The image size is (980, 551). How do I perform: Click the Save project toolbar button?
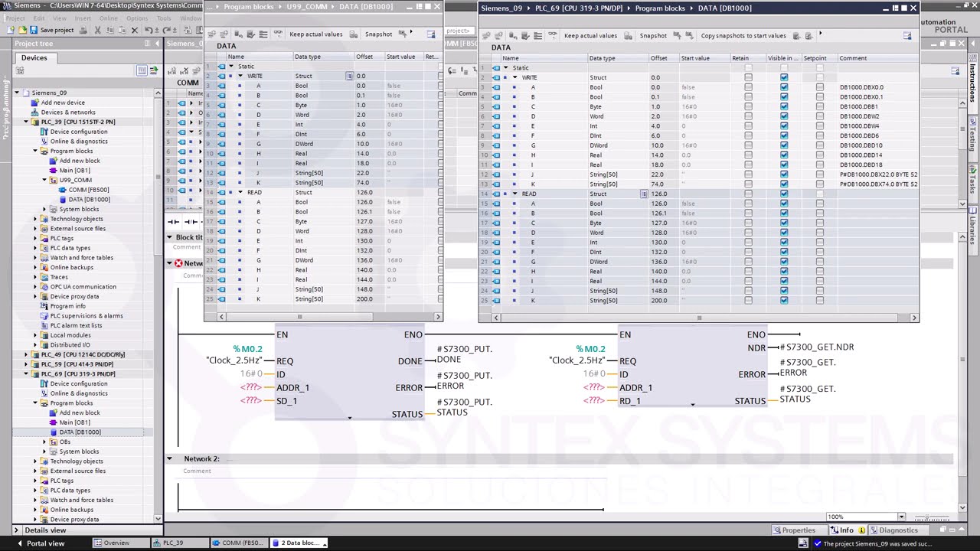tap(51, 30)
